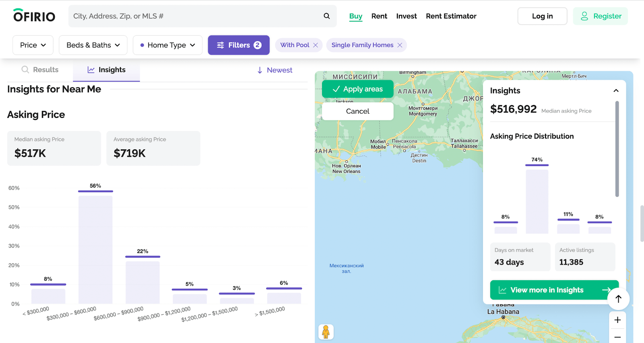Collapse the map Insights panel chevron
The image size is (644, 343).
click(616, 90)
